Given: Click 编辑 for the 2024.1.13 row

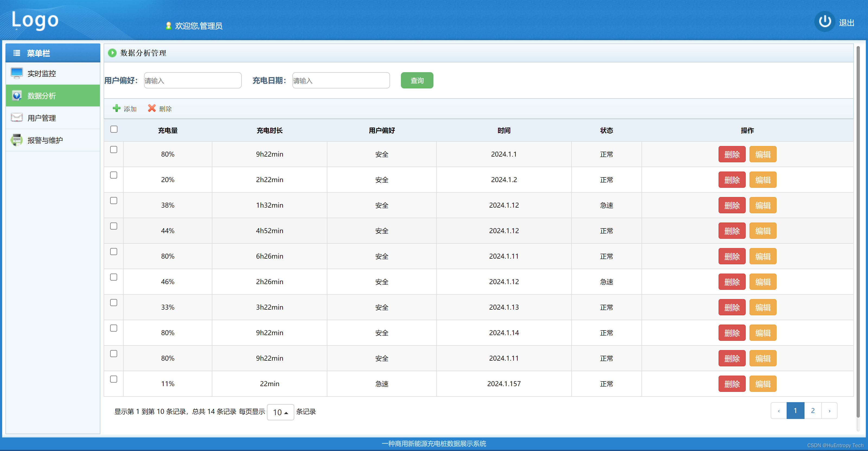Looking at the screenshot, I should (762, 307).
